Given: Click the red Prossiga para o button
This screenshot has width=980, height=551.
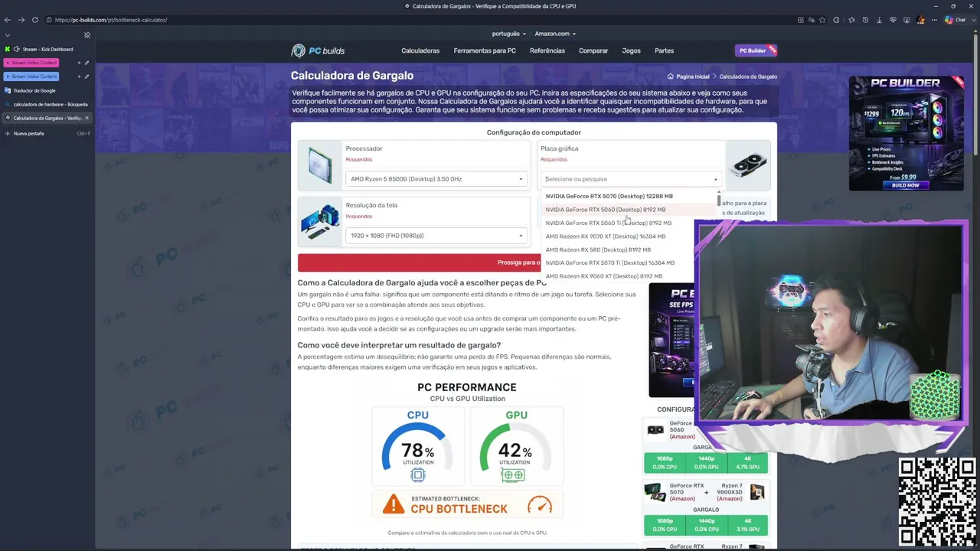Looking at the screenshot, I should [x=420, y=262].
